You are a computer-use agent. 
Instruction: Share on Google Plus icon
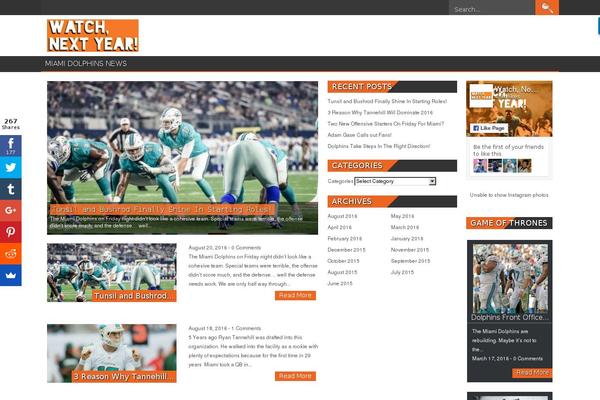click(11, 210)
